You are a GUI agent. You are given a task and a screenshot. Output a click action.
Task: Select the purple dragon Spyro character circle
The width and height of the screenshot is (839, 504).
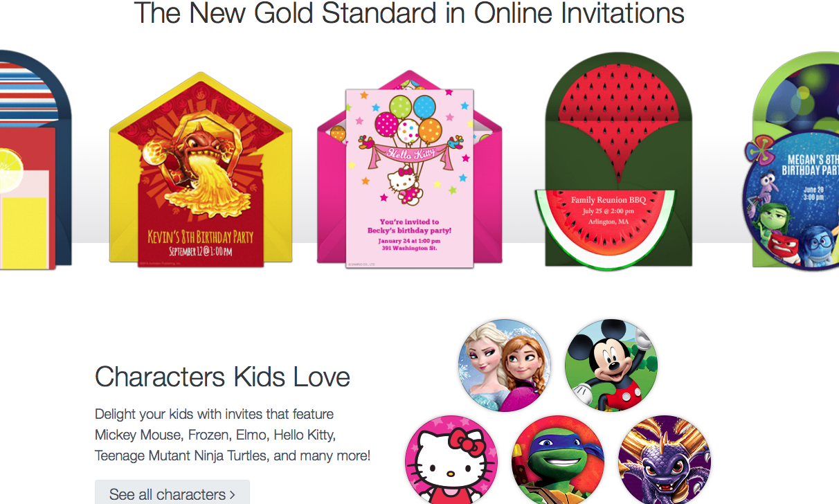[x=665, y=460]
